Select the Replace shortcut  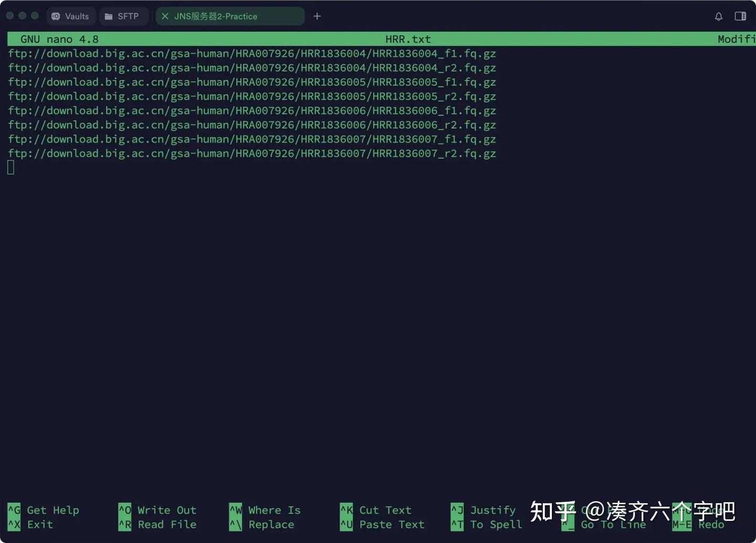(x=271, y=524)
